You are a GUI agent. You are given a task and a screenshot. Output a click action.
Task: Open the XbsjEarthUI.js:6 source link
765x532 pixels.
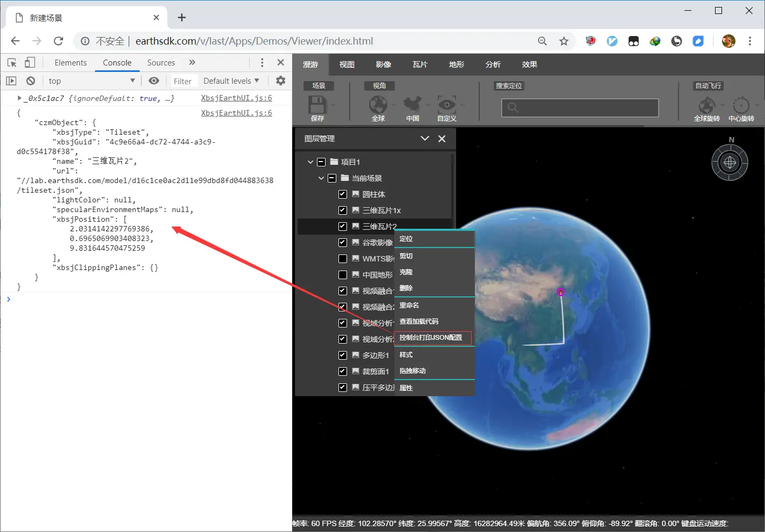236,98
